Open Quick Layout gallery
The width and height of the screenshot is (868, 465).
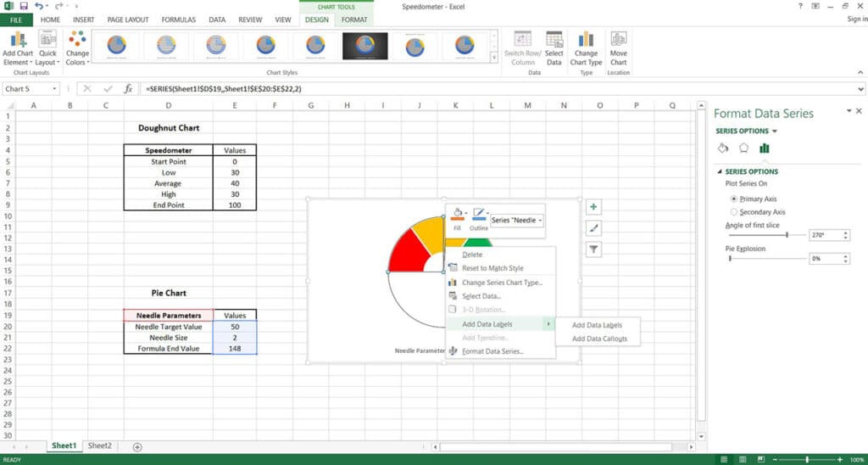click(47, 48)
